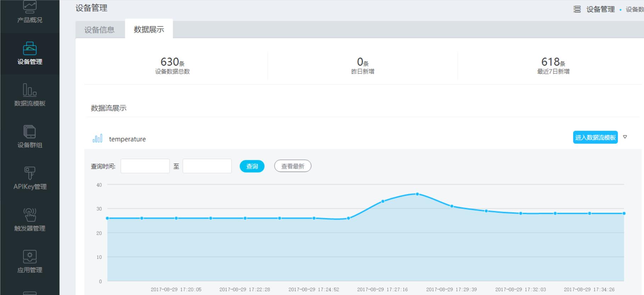This screenshot has height=295, width=644.
Task: Click the 设备管理 page title
Action: pos(91,8)
